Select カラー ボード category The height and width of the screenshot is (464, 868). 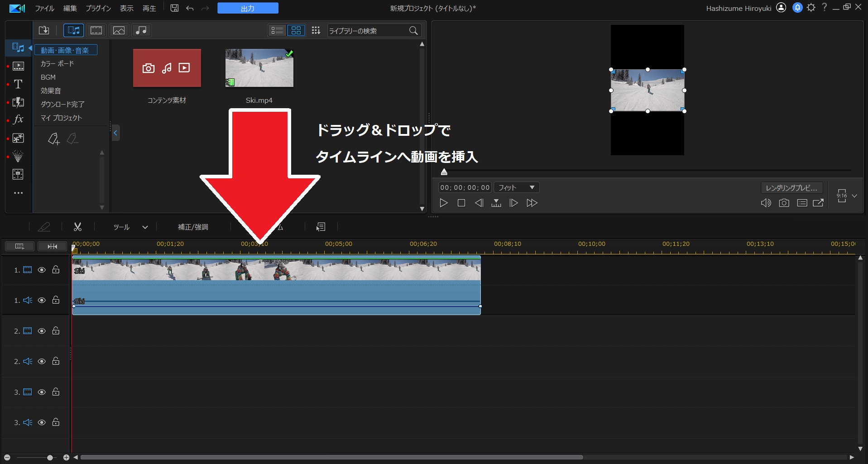pyautogui.click(x=57, y=63)
